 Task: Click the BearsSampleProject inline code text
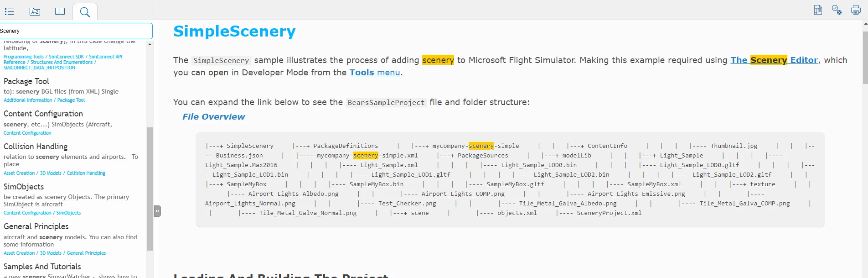pos(386,102)
